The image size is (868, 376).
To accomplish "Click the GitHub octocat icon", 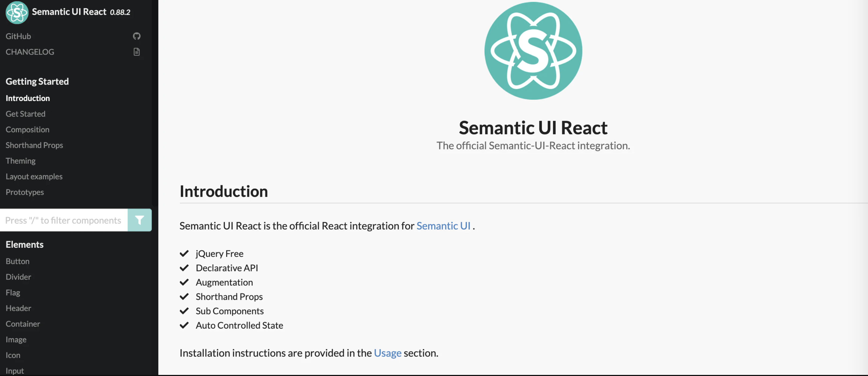I will (136, 36).
